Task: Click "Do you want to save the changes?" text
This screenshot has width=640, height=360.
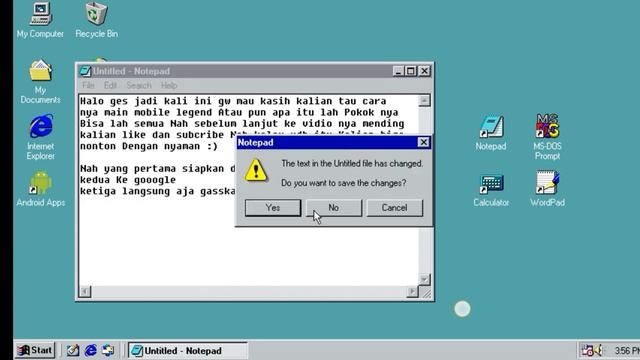Action: pyautogui.click(x=344, y=183)
